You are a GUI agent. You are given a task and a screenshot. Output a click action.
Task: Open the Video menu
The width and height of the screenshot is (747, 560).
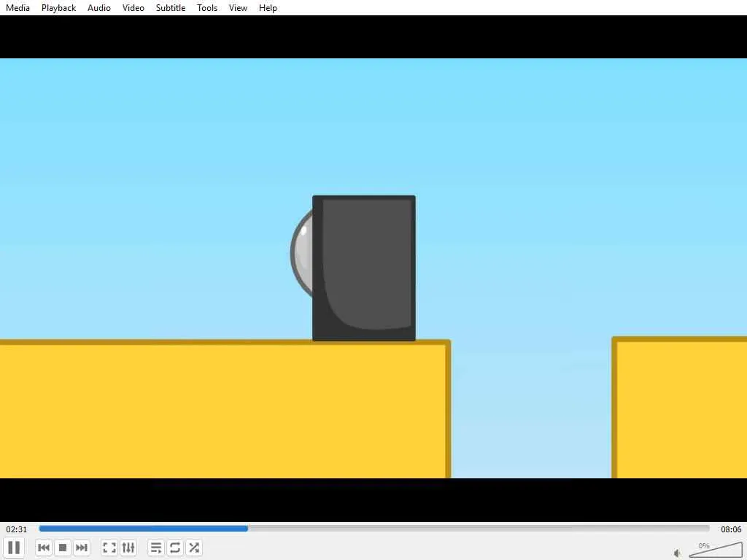133,7
